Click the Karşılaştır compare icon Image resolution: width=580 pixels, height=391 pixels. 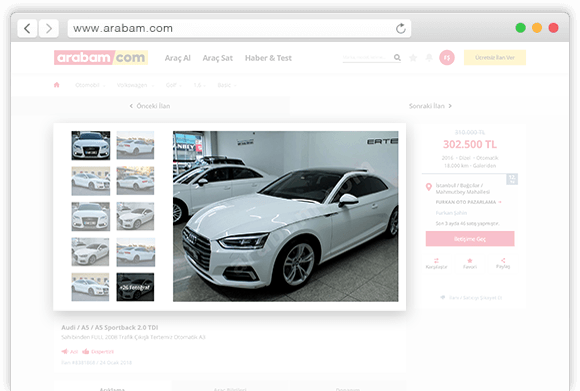click(x=436, y=260)
